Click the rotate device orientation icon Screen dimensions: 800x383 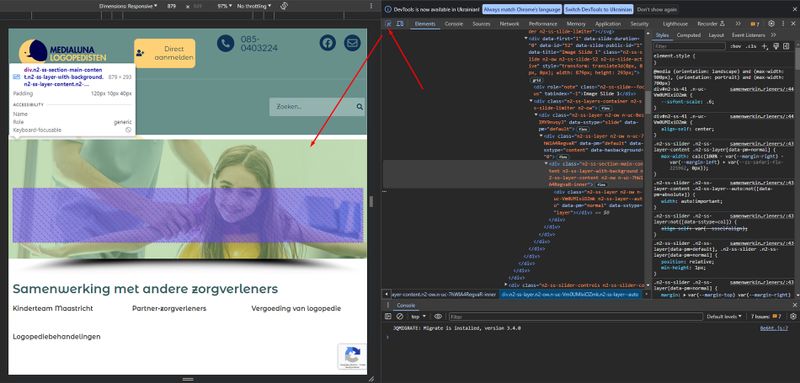point(285,6)
